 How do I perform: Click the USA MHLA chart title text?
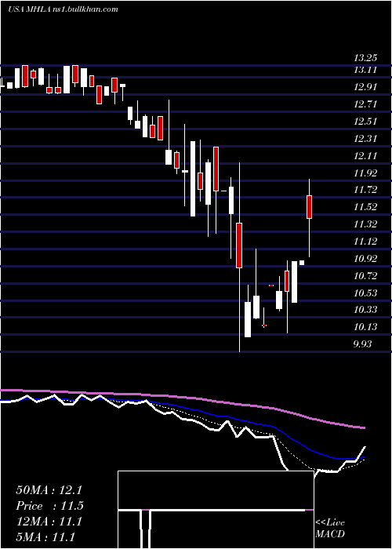(x=63, y=9)
